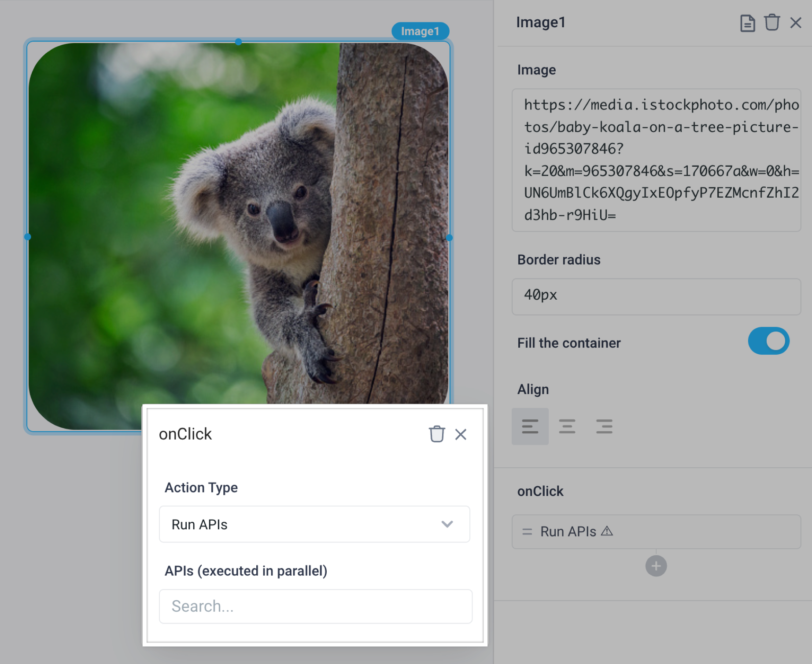Viewport: 812px width, 664px height.
Task: Select the left align option
Action: click(x=530, y=426)
